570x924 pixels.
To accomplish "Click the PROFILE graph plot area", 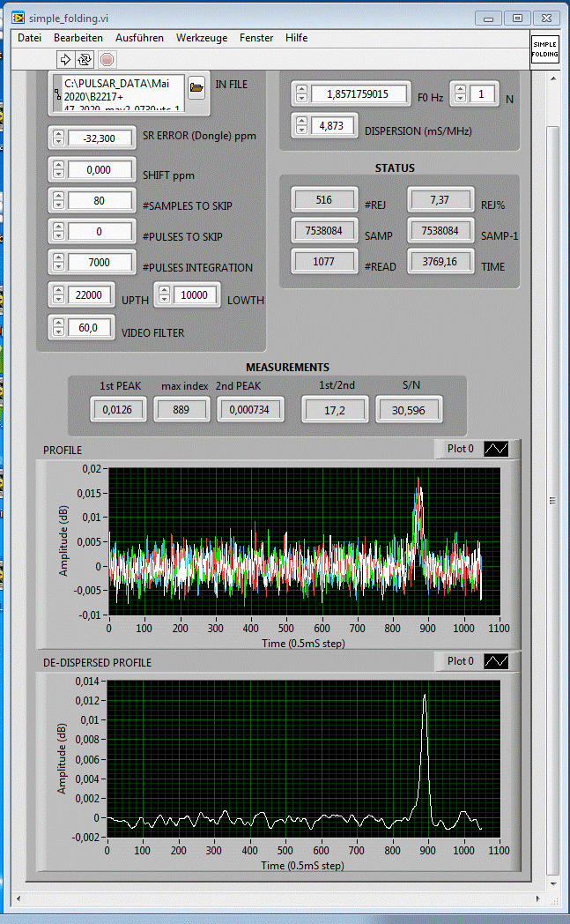I will [x=305, y=541].
